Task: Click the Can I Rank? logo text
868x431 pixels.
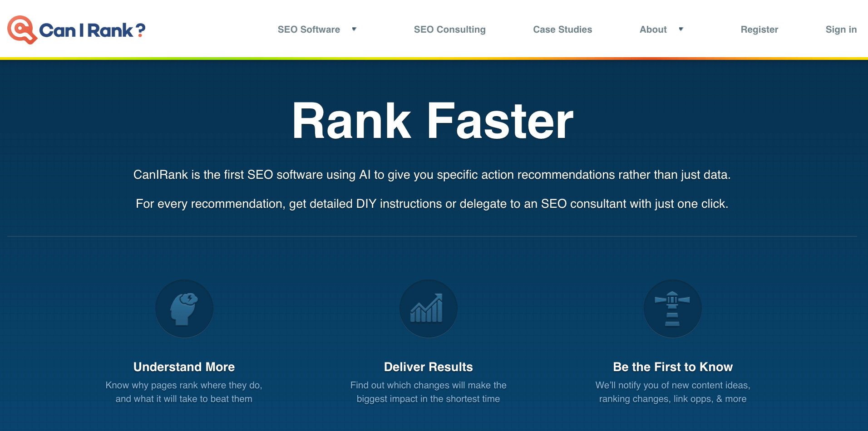Action: (92, 30)
